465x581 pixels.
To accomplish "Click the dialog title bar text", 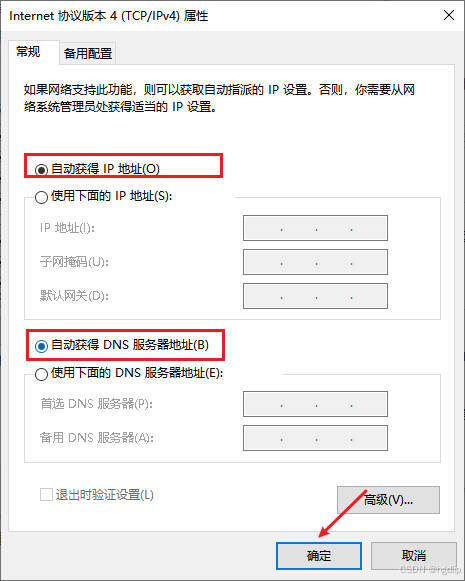I will [x=109, y=16].
